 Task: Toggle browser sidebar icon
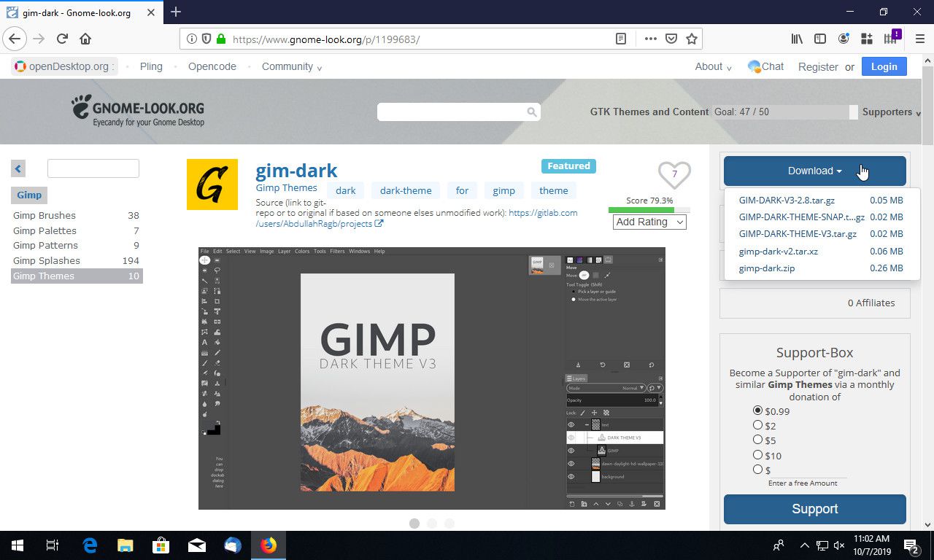point(820,39)
